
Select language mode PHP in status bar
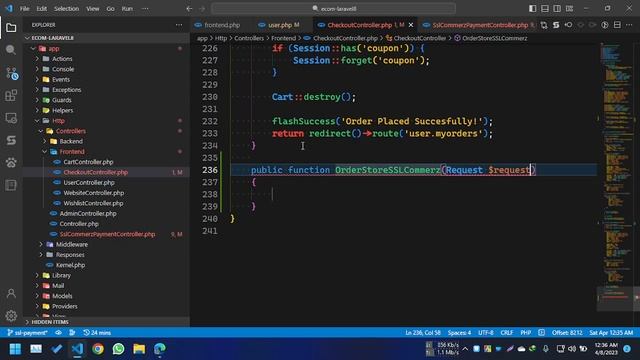click(526, 333)
